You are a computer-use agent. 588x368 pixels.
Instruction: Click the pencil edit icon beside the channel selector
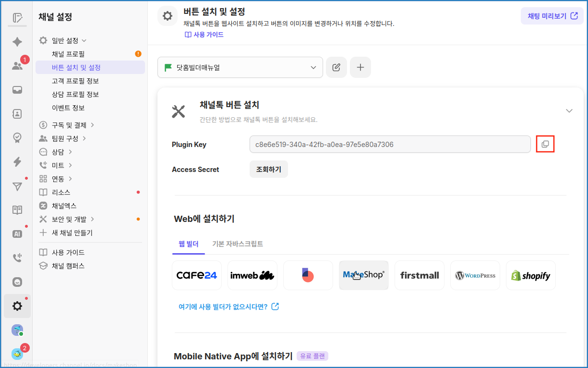pyautogui.click(x=336, y=67)
